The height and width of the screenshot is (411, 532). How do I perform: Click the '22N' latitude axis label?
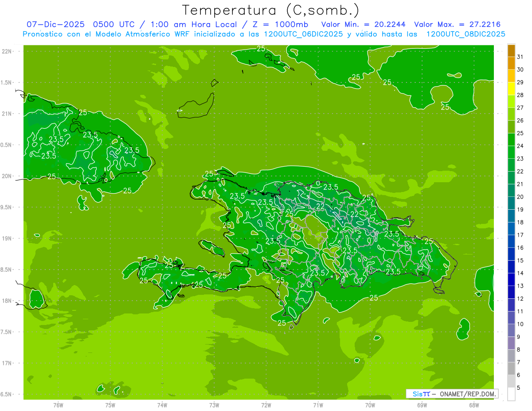(x=7, y=51)
